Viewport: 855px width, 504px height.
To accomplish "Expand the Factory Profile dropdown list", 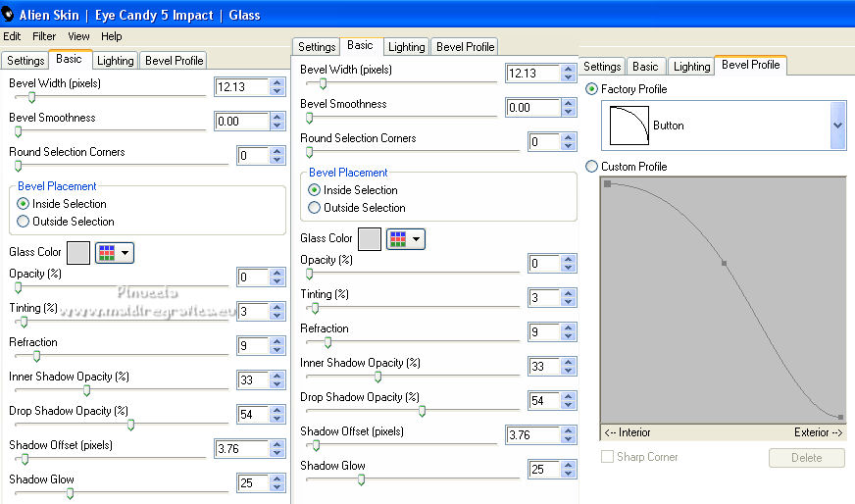I will pyautogui.click(x=837, y=126).
